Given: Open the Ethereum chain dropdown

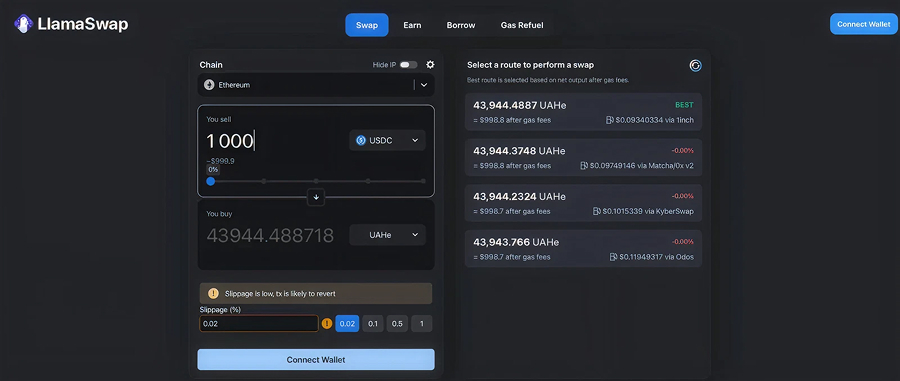Looking at the screenshot, I should pos(316,85).
